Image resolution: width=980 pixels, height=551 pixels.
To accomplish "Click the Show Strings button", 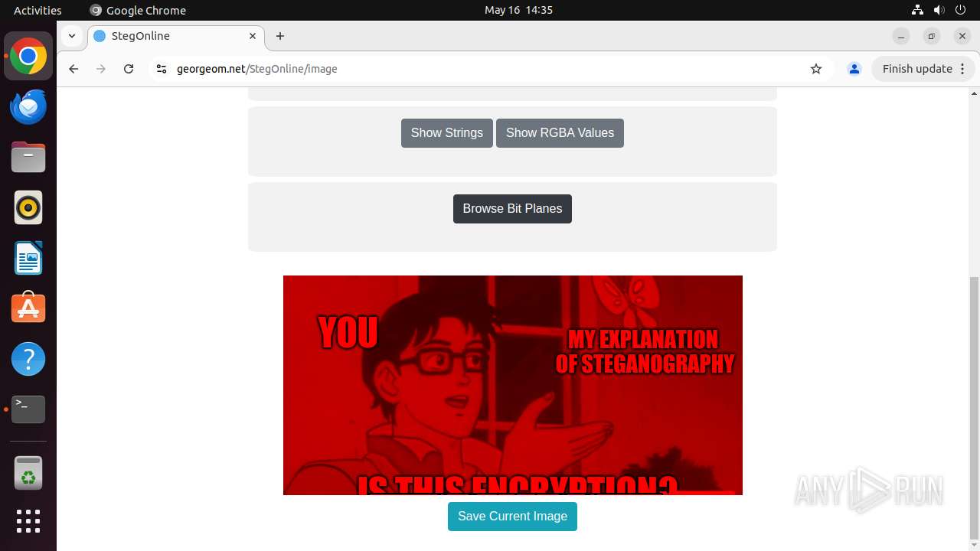I will click(x=447, y=133).
